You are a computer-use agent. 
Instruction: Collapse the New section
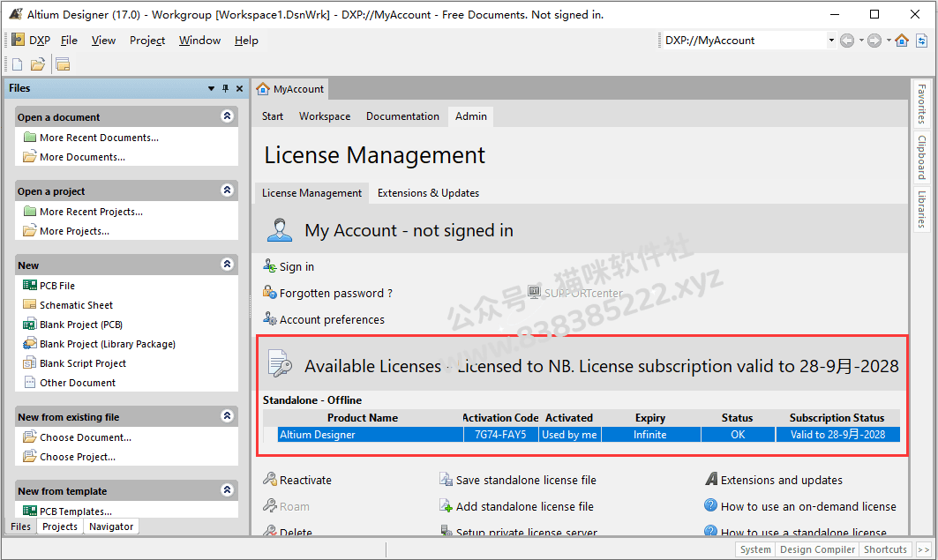tap(227, 265)
